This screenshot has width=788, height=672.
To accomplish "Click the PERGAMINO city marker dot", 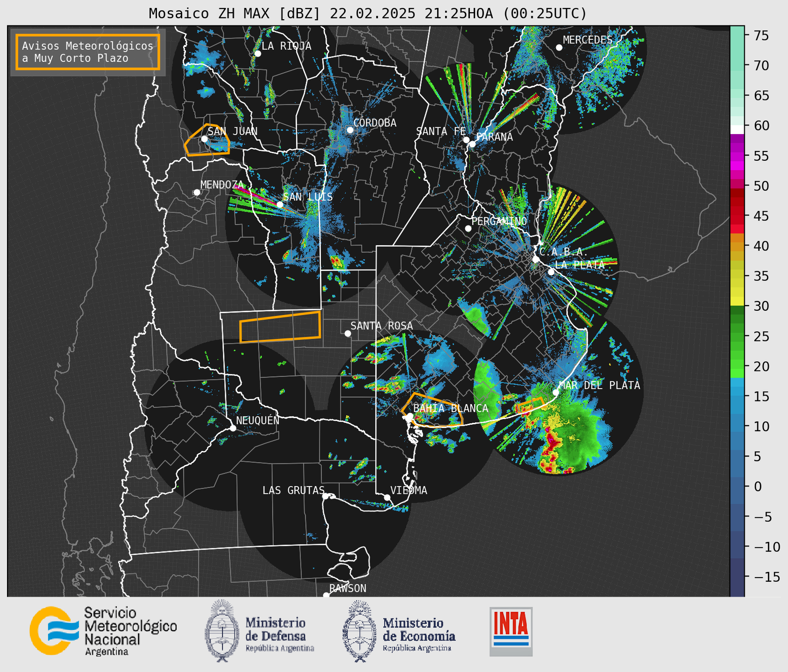I will (x=468, y=229).
